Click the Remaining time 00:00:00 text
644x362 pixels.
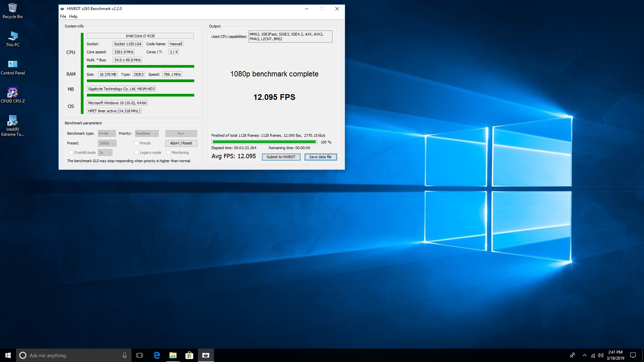coord(289,148)
